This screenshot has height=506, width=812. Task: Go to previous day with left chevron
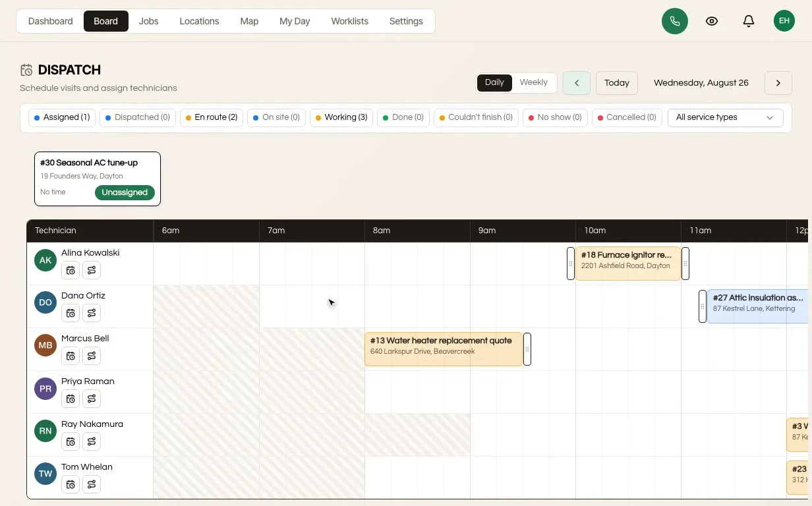[x=577, y=83]
